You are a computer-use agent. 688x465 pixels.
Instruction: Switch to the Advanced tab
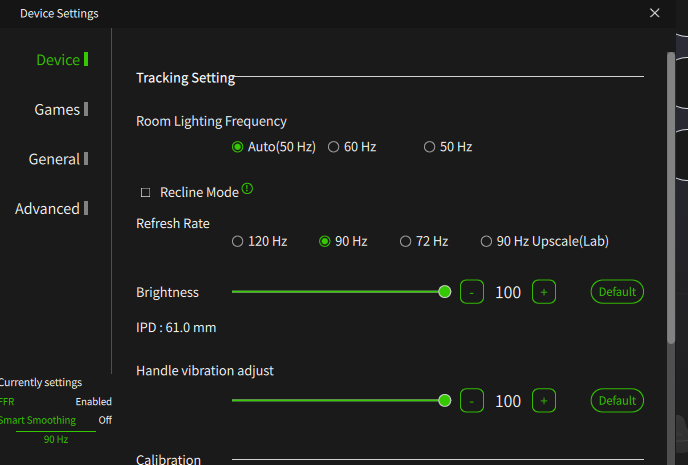coord(51,208)
